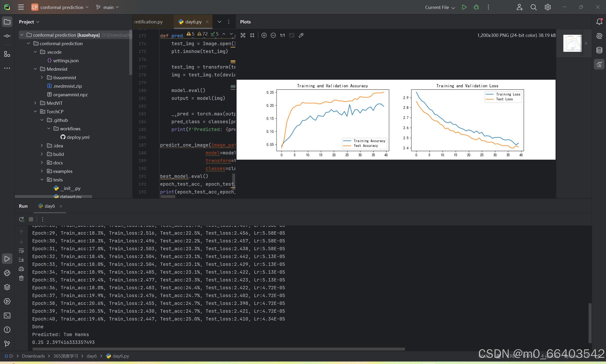Open Search Everywhere magnifier icon

click(533, 7)
